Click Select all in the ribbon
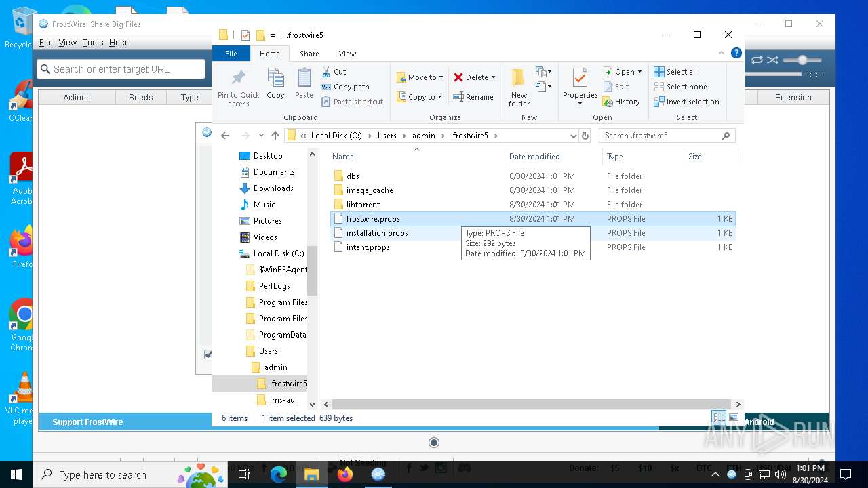Viewport: 868px width, 488px height. pos(675,72)
